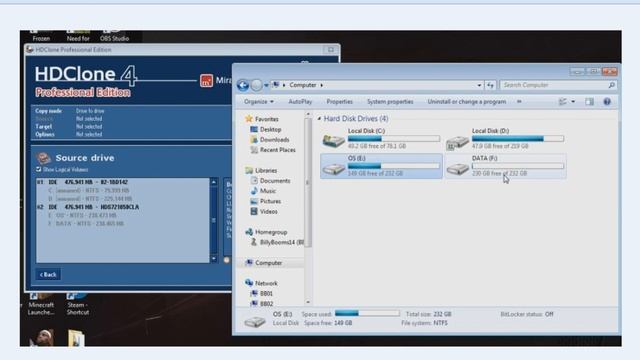Select the F: 'DATA' NTFS volume row
The width and height of the screenshot is (640, 360).
(x=122, y=224)
